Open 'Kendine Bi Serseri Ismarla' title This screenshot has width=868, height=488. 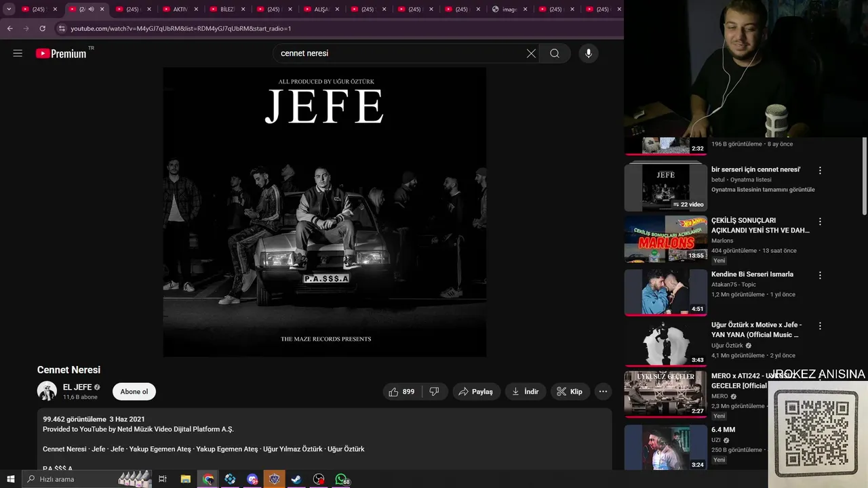(752, 274)
